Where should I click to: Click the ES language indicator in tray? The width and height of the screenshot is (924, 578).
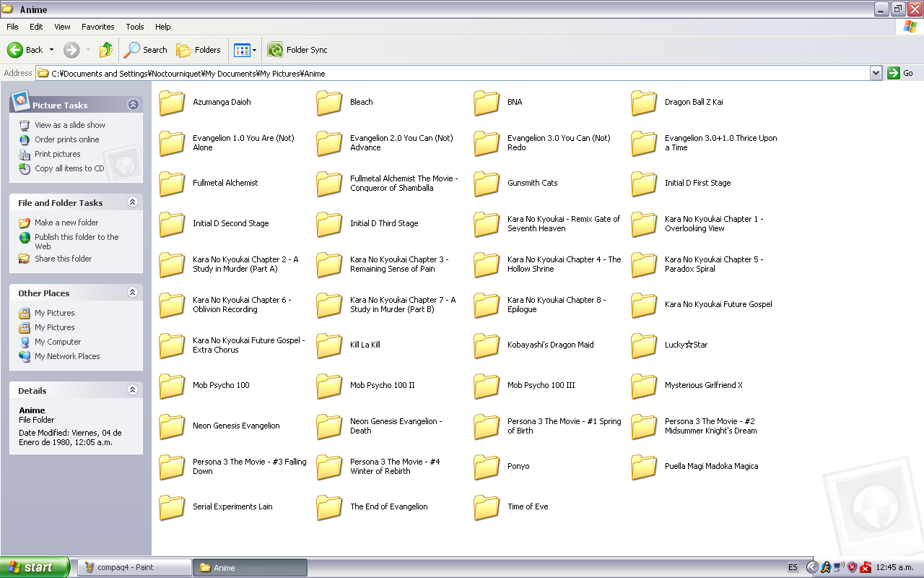click(x=793, y=567)
